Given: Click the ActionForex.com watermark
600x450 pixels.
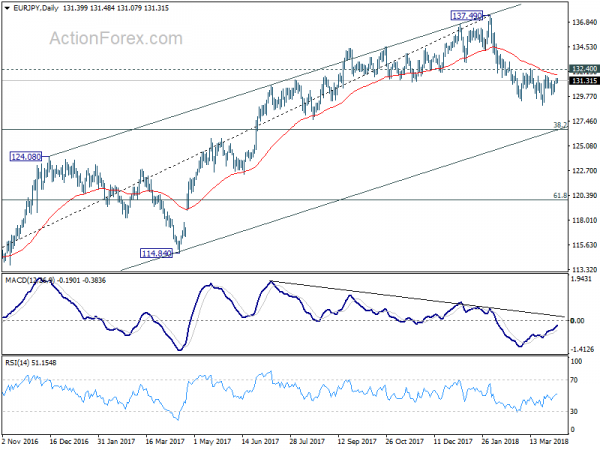Looking at the screenshot, I should [x=116, y=38].
